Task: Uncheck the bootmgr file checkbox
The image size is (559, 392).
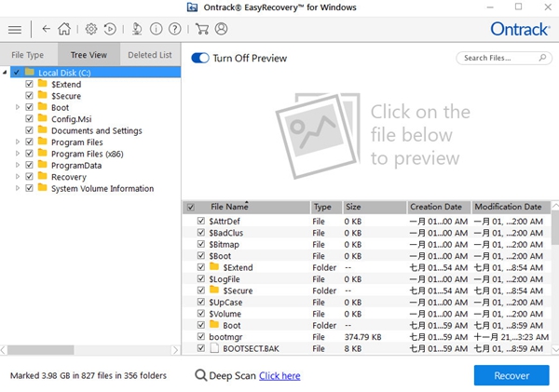Action: 201,336
